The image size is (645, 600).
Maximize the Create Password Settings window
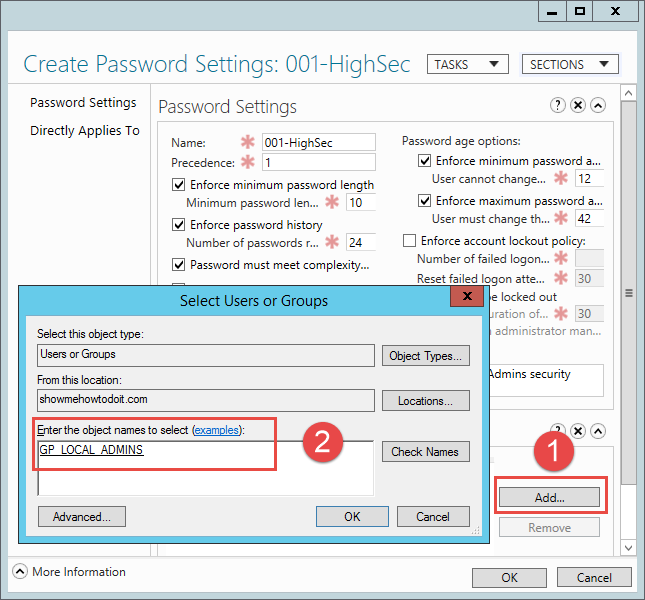[580, 11]
